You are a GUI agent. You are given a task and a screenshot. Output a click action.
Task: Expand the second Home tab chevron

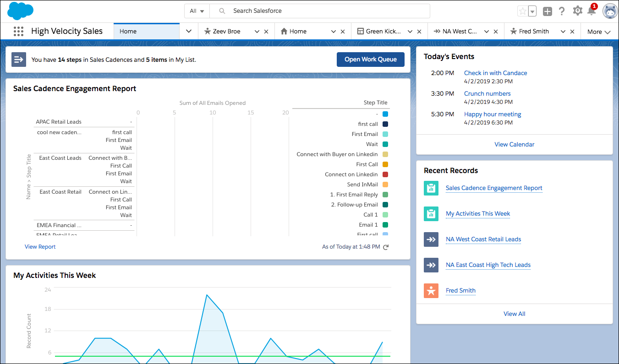(334, 32)
